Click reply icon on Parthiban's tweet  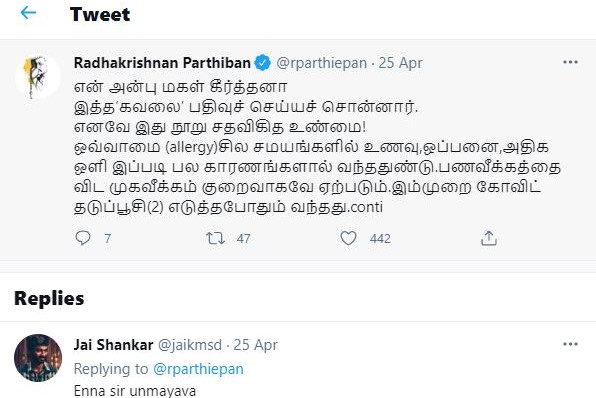coord(83,238)
